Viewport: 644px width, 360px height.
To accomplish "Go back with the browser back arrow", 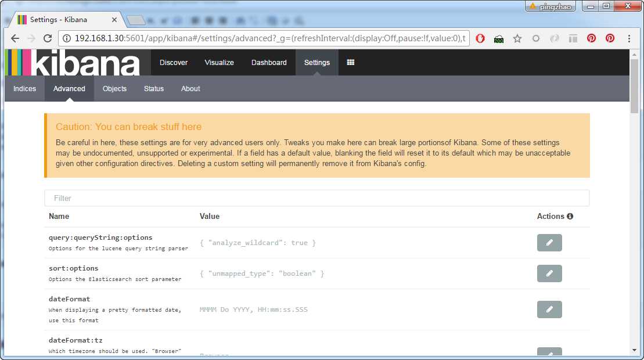I will click(15, 38).
